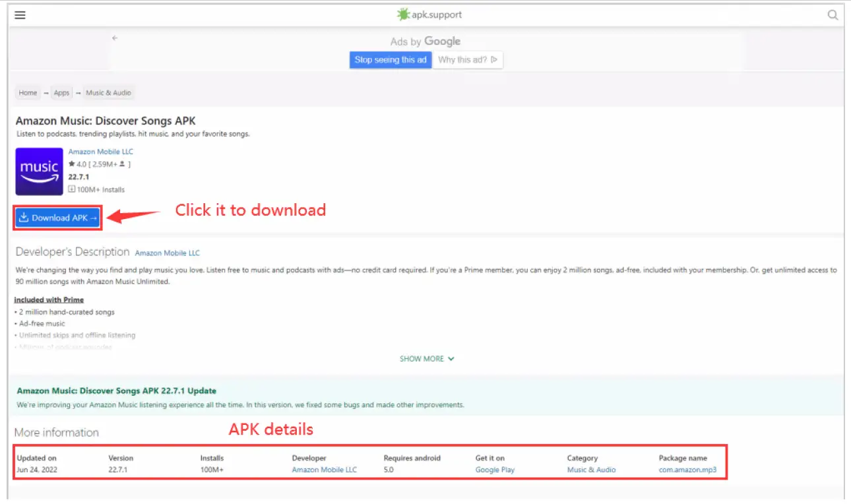Viewport: 851px width, 504px height.
Task: Click the 22.7.1 Update heading
Action: click(x=117, y=391)
